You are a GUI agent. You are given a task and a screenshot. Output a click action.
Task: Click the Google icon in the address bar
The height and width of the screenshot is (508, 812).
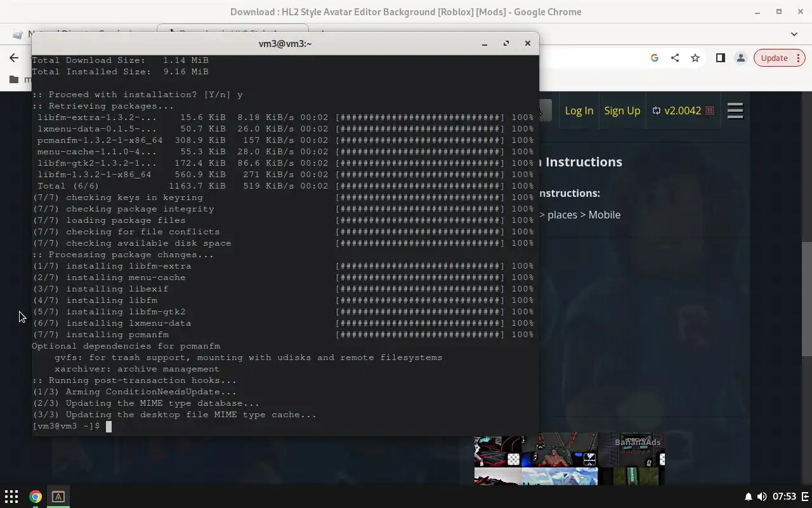(655, 58)
